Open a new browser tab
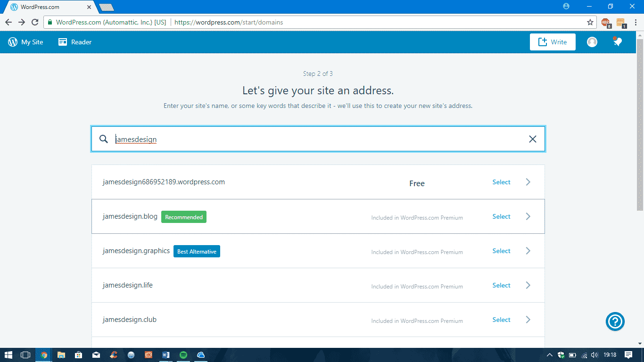 pos(107,7)
